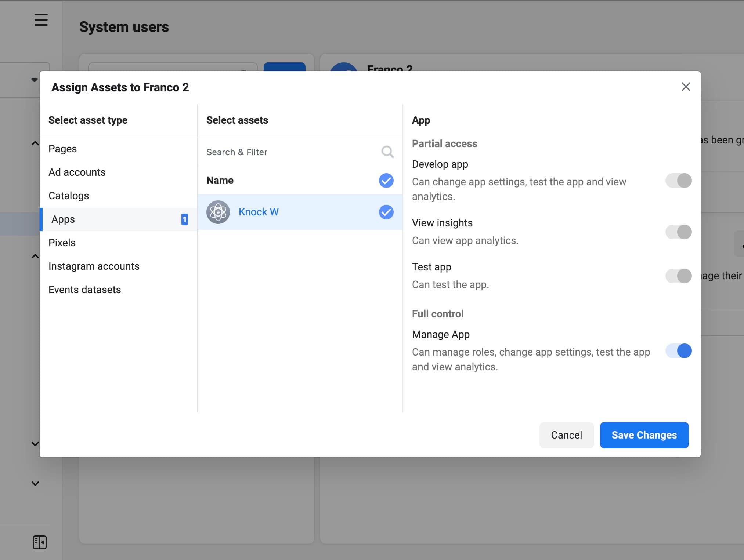
Task: Select the Pages asset type
Action: 62,149
